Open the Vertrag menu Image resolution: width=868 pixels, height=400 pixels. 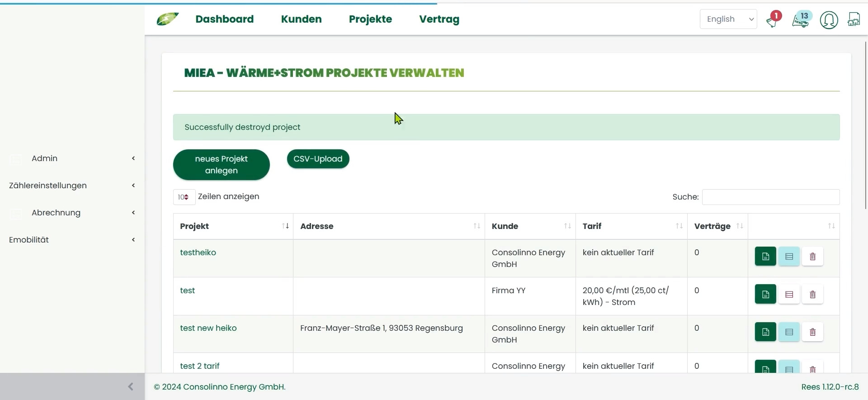(439, 19)
